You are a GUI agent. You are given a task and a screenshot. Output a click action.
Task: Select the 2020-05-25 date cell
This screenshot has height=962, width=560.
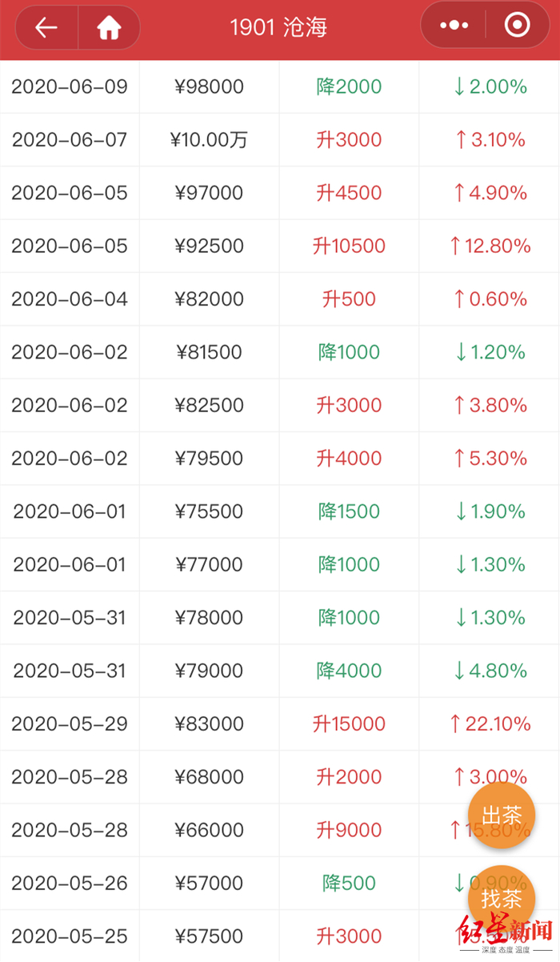coord(70,936)
